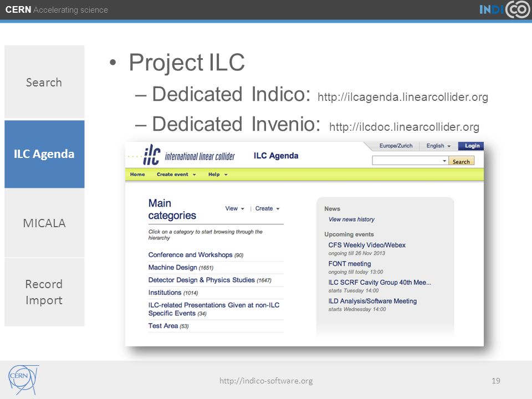The height and width of the screenshot is (399, 532).
Task: Open ILC-related Presentations Given at non-ILC category
Action: [x=214, y=309]
